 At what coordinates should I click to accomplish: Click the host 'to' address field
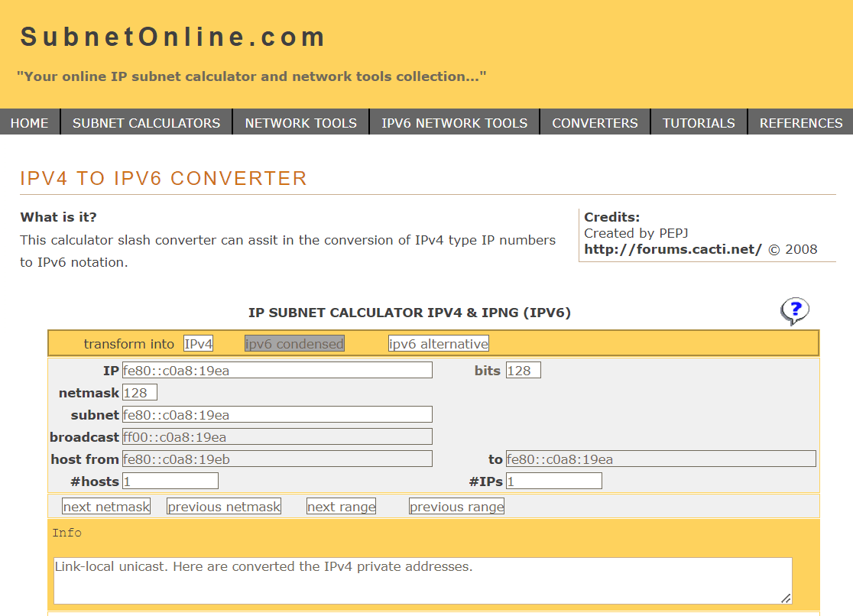[x=661, y=459]
